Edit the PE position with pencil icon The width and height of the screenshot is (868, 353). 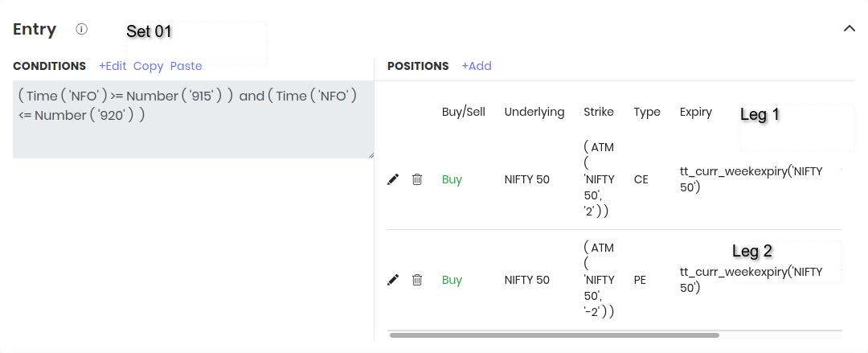click(393, 280)
